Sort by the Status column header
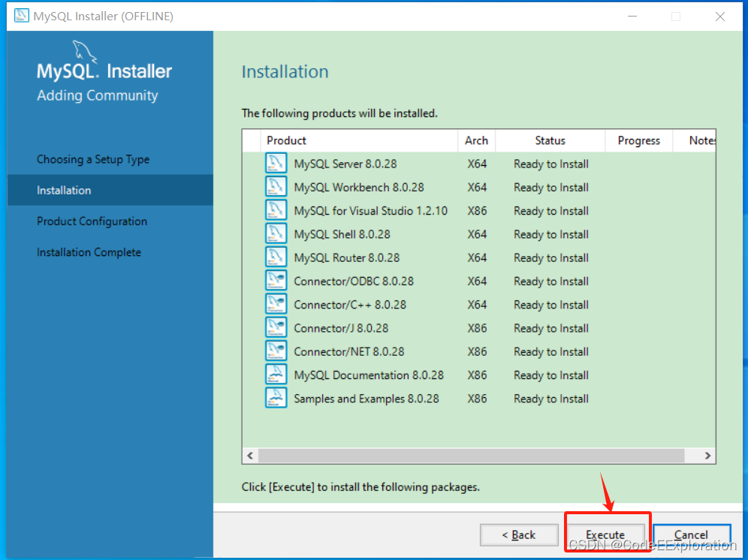 (x=550, y=140)
